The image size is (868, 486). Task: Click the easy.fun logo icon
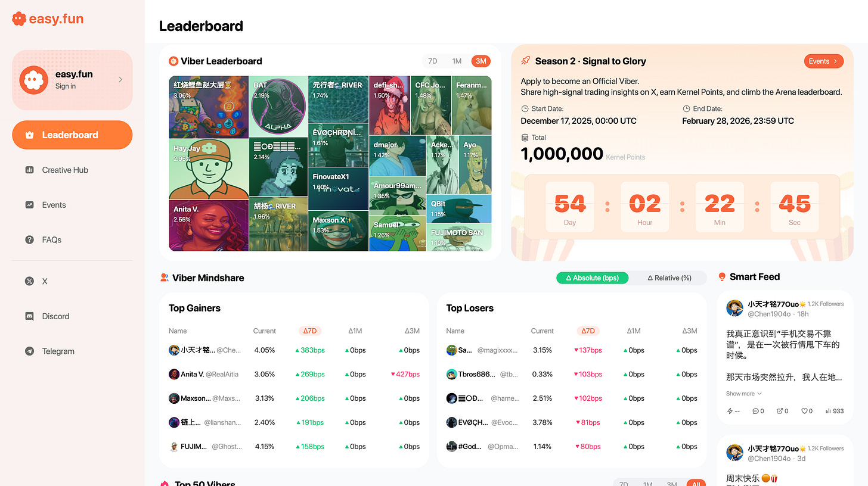(x=19, y=19)
